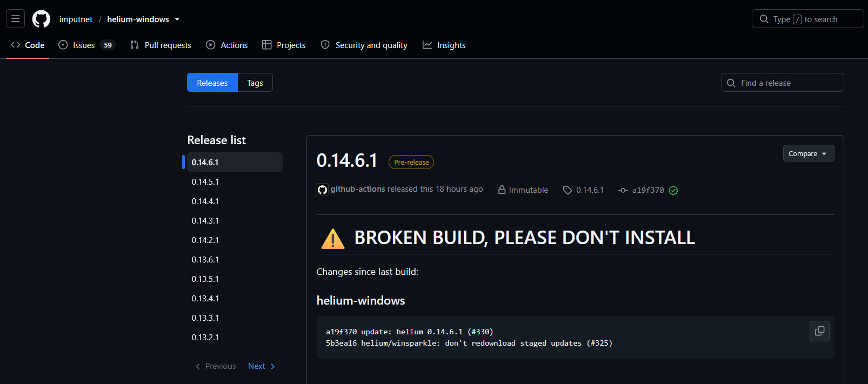Click the Previous pagination link

pyautogui.click(x=215, y=366)
